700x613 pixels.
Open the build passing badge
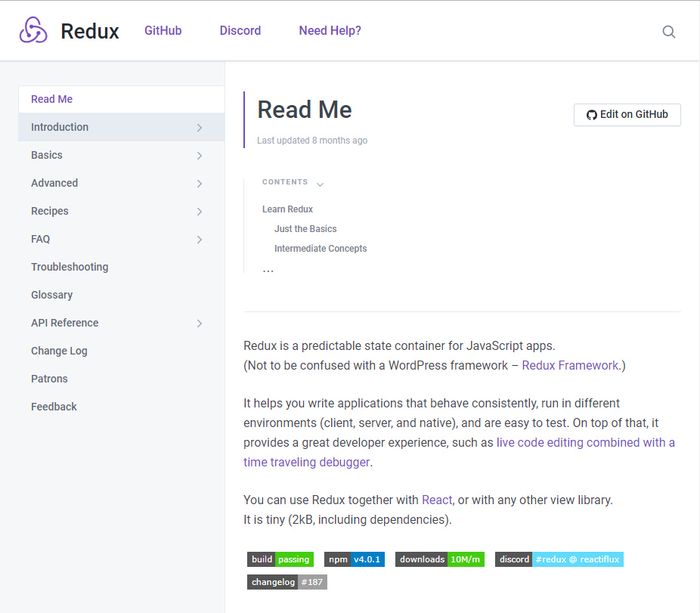click(x=280, y=559)
